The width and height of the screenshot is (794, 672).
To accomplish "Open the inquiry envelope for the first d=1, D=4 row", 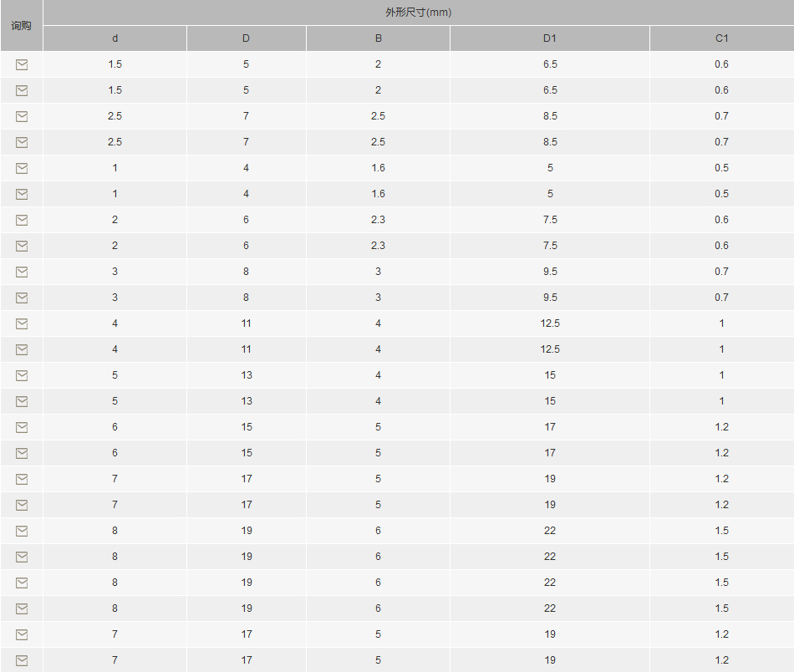I will (x=22, y=168).
